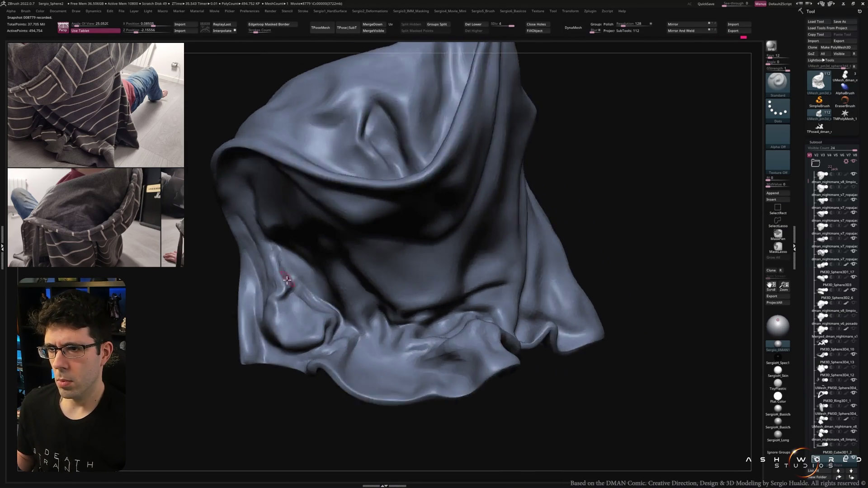The width and height of the screenshot is (868, 488).
Task: Select the SimpleBrush tool icon
Action: (x=819, y=100)
